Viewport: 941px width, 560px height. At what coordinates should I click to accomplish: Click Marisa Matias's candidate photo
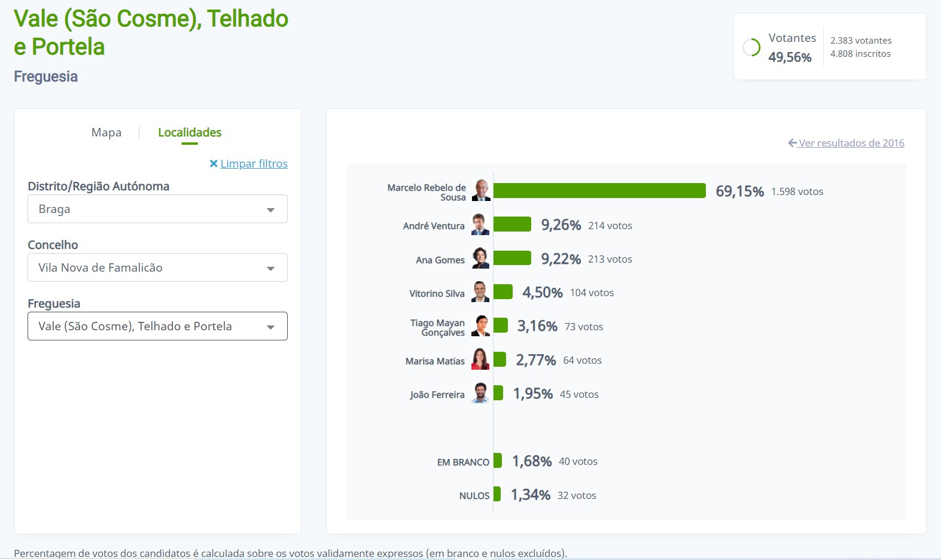click(x=480, y=360)
